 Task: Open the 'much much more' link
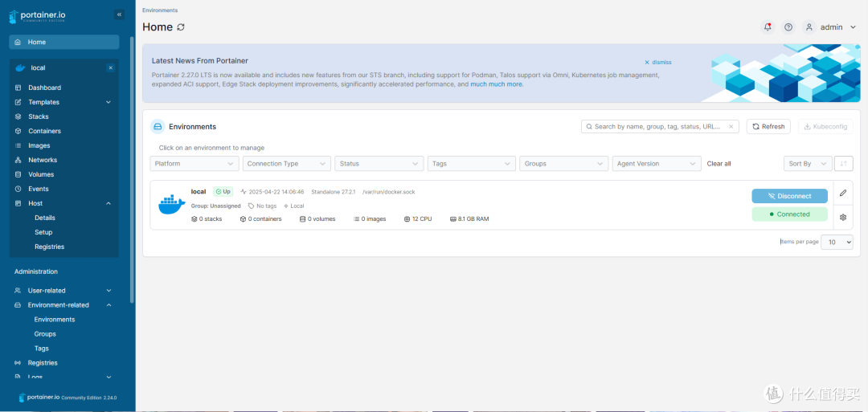click(496, 84)
